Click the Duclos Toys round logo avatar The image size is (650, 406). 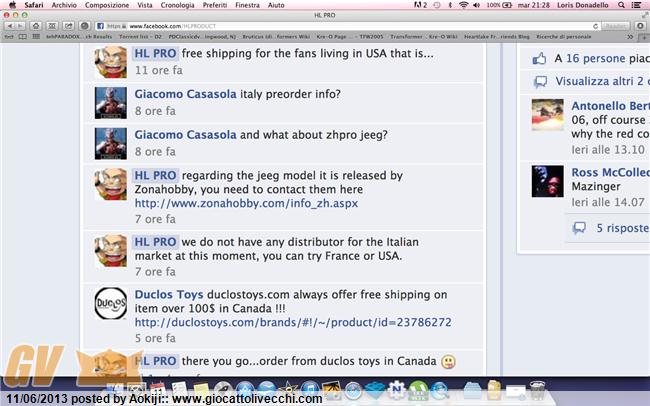point(111,304)
